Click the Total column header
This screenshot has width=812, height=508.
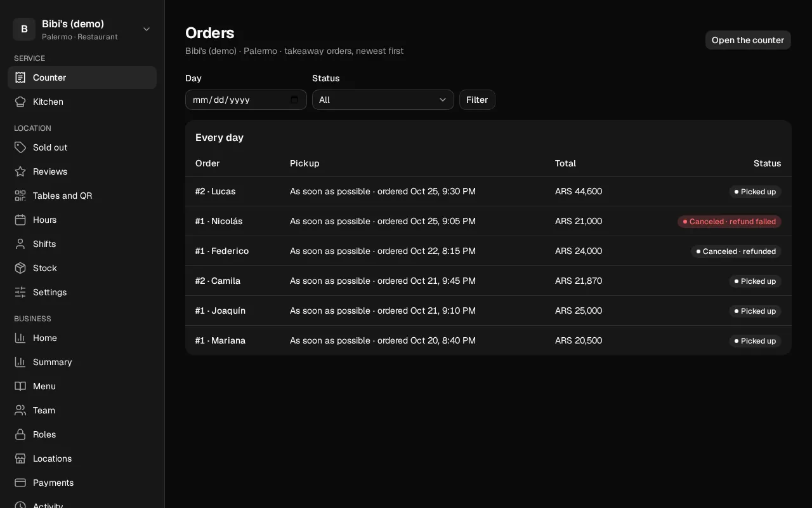(565, 163)
